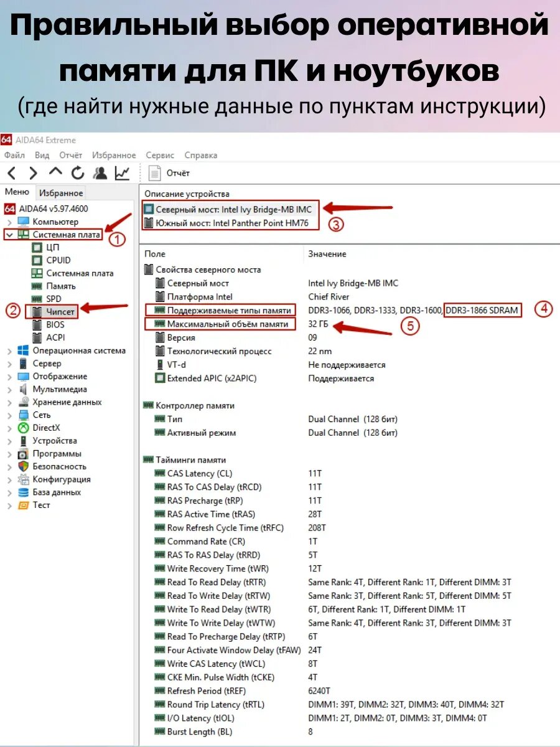Viewport: 560px width, 747px height.
Task: Select the Чипсет tree item
Action: pyautogui.click(x=53, y=311)
